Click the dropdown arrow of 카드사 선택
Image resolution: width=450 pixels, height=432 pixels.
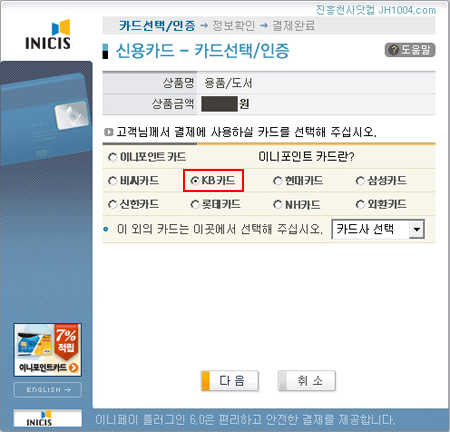416,229
